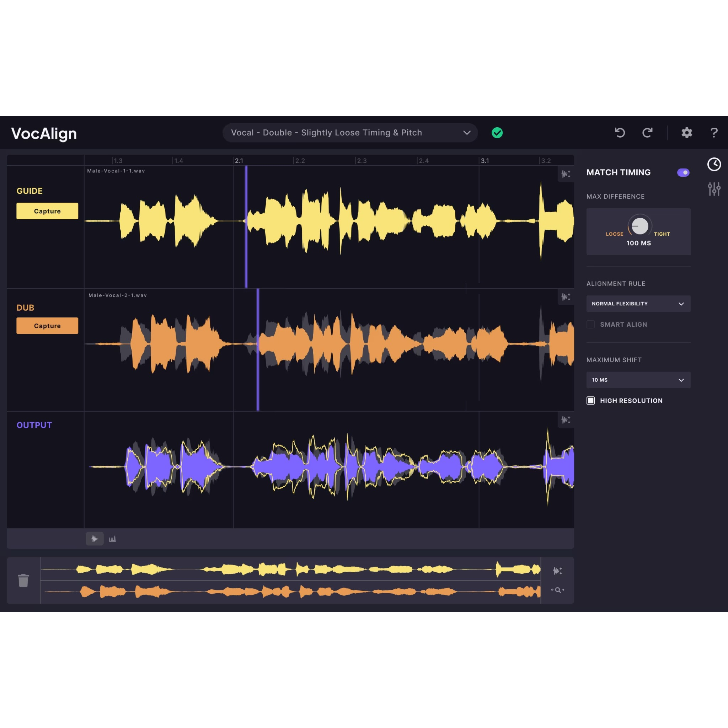This screenshot has height=728, width=728.
Task: Toggle Match Timing off
Action: click(x=683, y=172)
